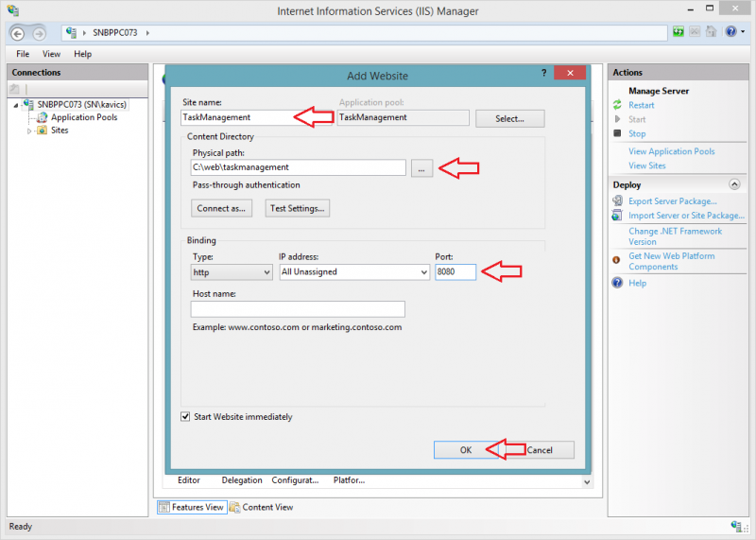Viewport: 756px width, 540px height.
Task: Click the Back navigation arrow
Action: point(18,33)
